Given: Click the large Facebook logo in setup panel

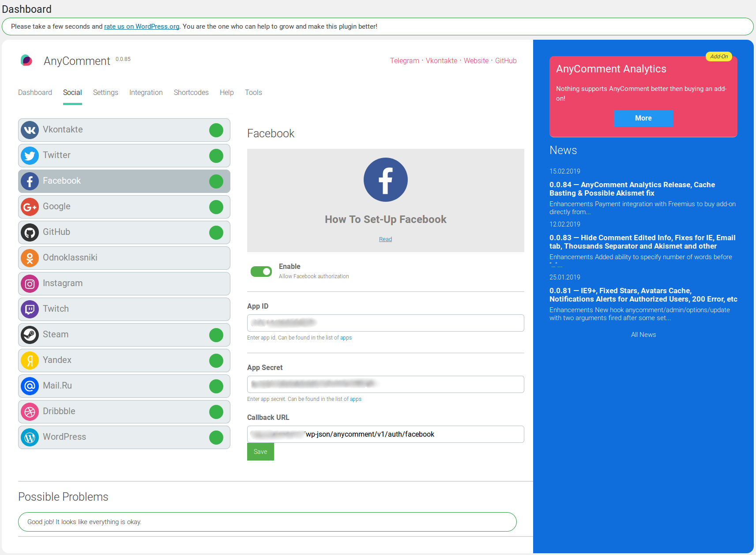Looking at the screenshot, I should [386, 180].
